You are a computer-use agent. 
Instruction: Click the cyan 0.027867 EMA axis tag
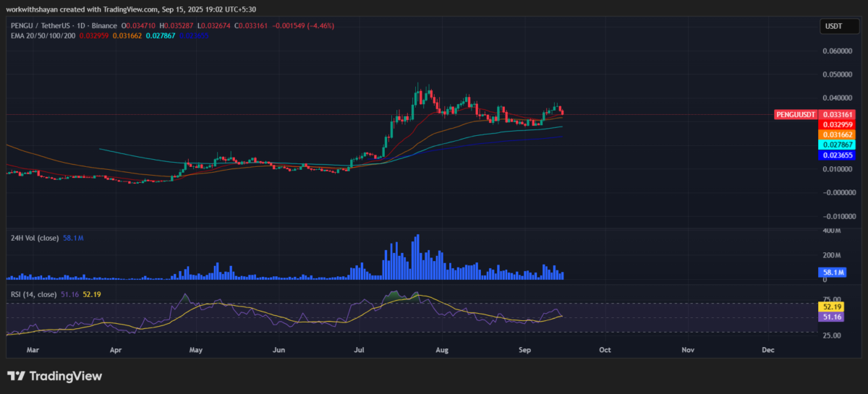[x=838, y=145]
